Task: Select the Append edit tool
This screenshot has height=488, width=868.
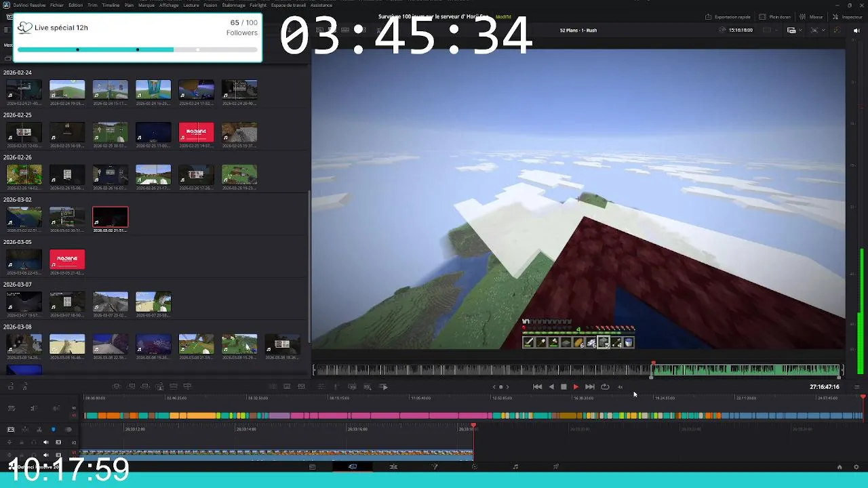Action: pos(131,387)
